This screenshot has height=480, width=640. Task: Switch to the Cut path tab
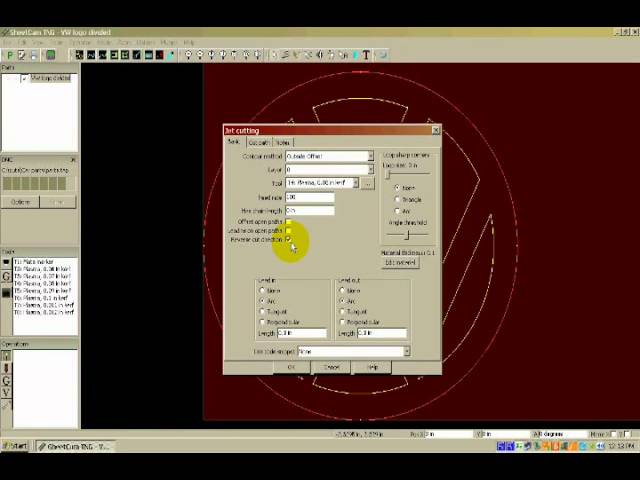click(259, 142)
